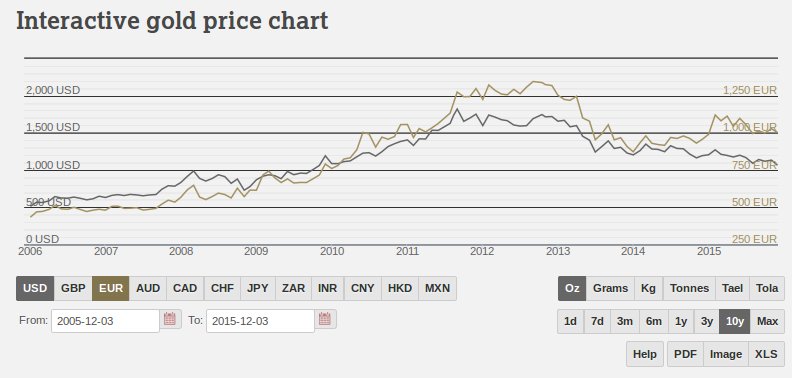Screen dimensions: 792x378
Task: Open the From date calendar picker
Action: (x=170, y=319)
